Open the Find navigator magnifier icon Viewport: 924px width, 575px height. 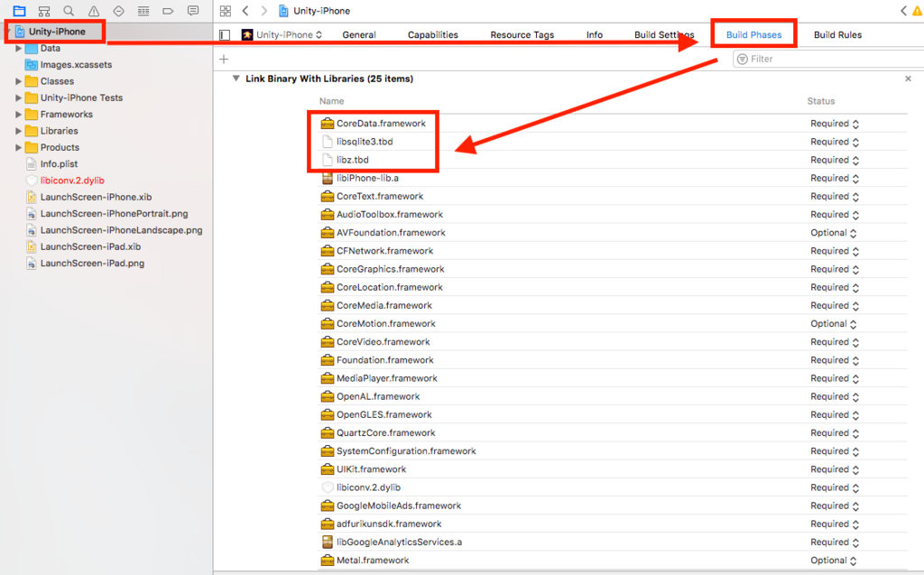click(69, 11)
